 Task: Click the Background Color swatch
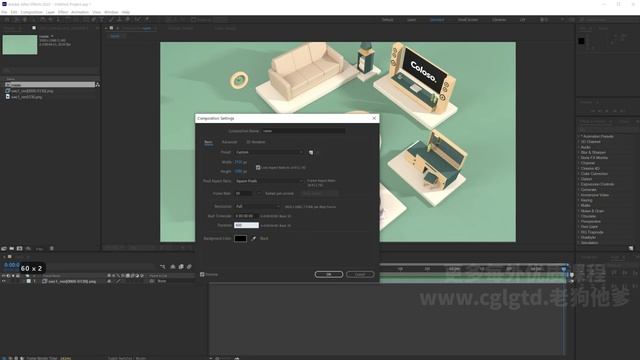pyautogui.click(x=240, y=238)
